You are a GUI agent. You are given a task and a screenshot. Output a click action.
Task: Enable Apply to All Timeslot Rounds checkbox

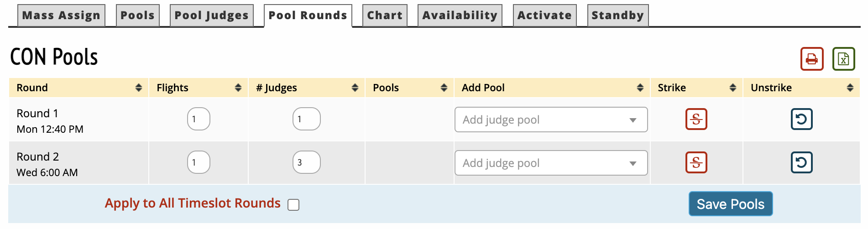[293, 205]
